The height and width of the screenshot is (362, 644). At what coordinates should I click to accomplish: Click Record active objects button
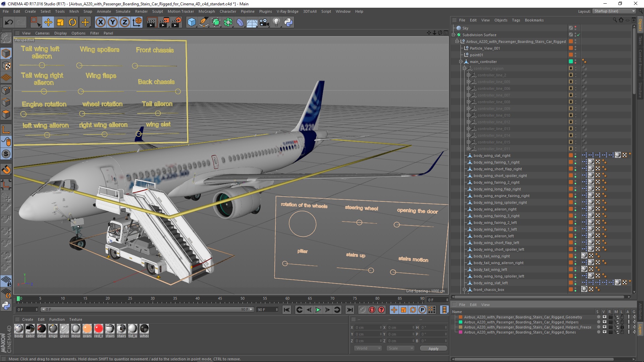[362, 310]
